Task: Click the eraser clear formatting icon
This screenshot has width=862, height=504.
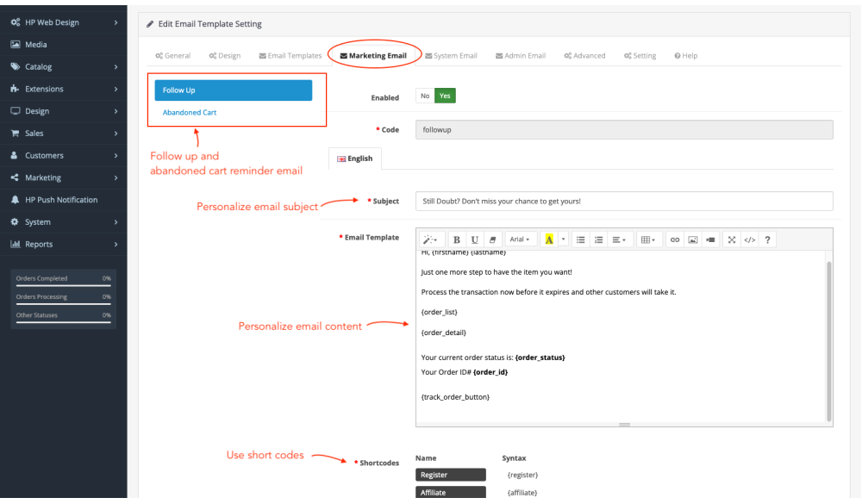Action: 492,240
